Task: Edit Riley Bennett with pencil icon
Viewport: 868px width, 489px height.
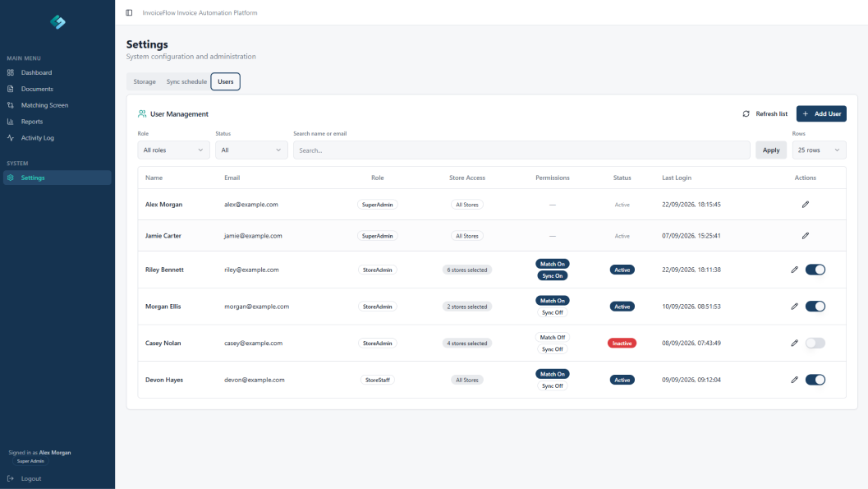Action: tap(794, 270)
